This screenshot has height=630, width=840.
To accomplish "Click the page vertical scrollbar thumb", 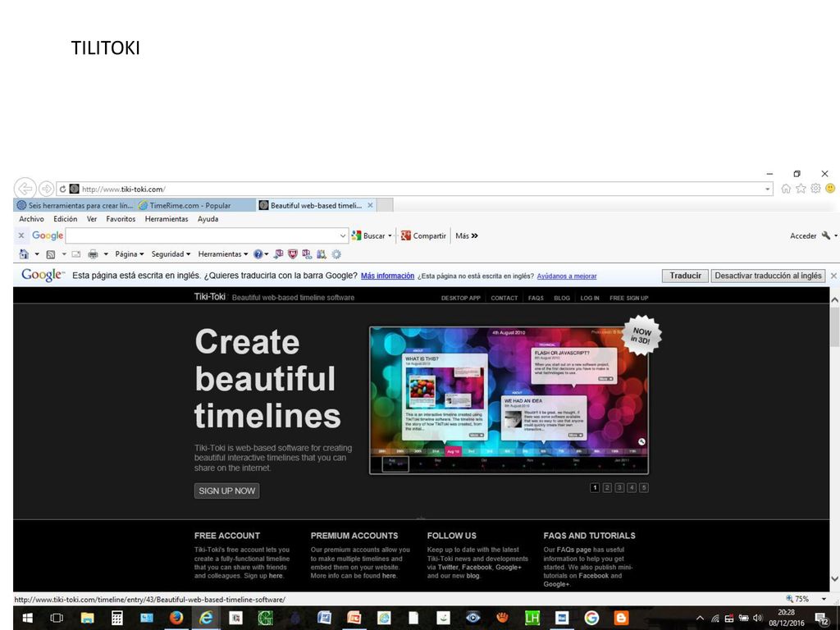I will point(834,326).
